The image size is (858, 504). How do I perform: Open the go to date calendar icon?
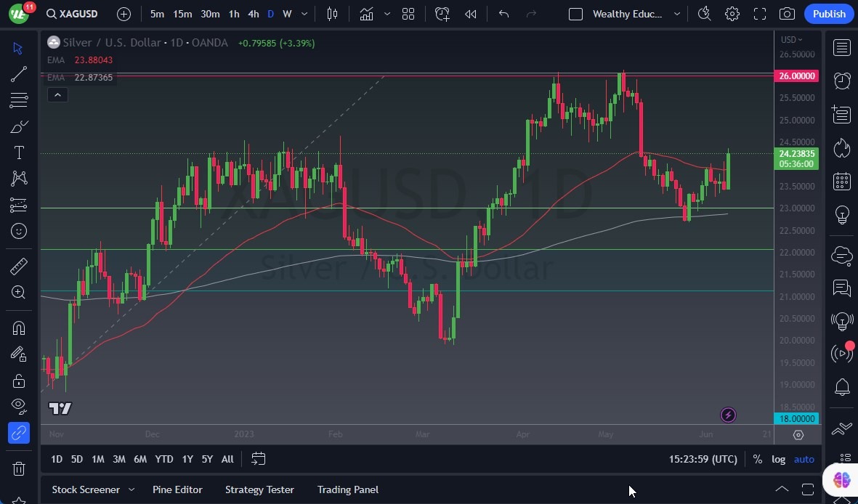tap(259, 458)
